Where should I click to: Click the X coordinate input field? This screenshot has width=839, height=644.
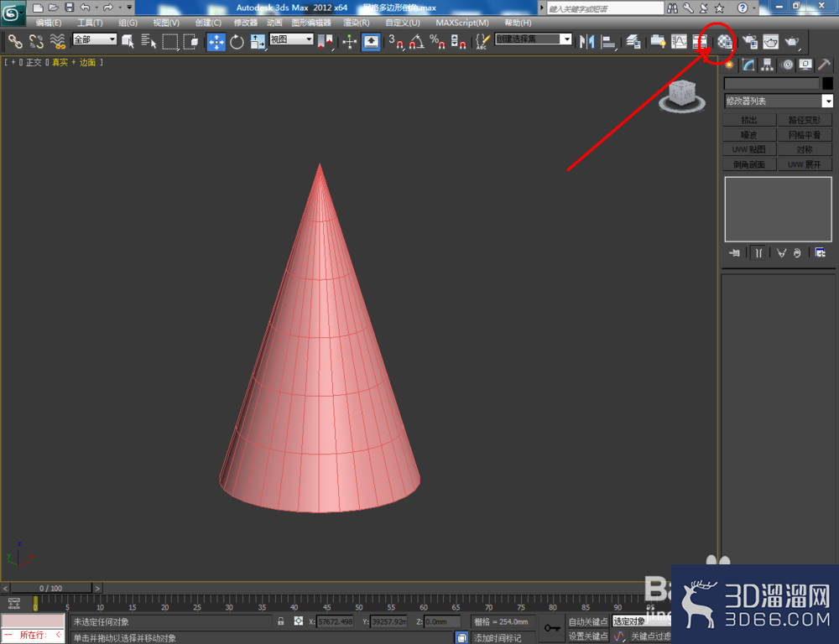[x=336, y=621]
